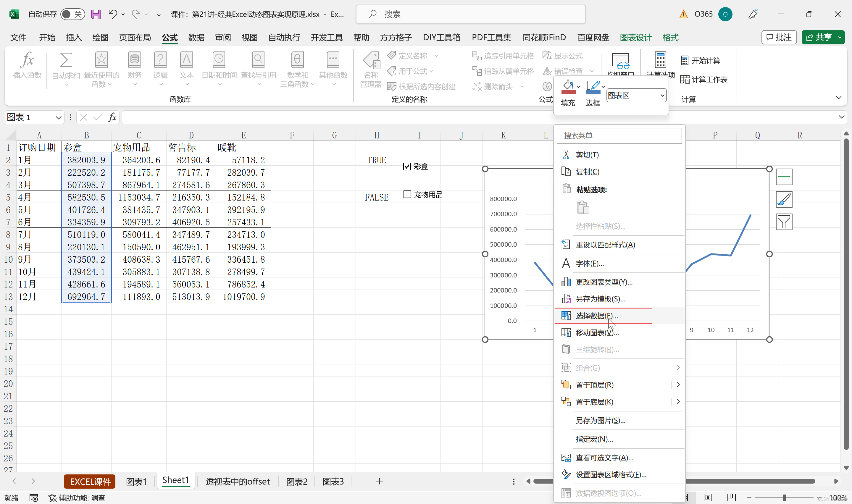Click the Chart Elements plus icon
This screenshot has width=852, height=504.
[x=784, y=177]
